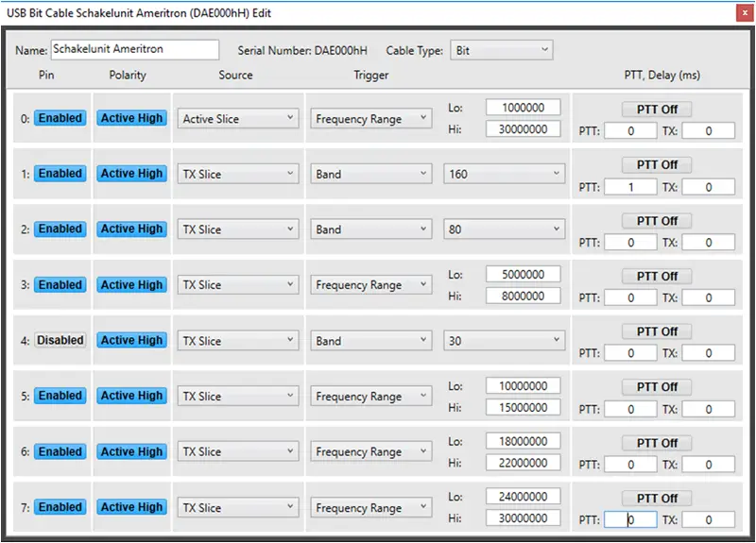Enable pin 4 via the Disabled button
This screenshot has width=756, height=543.
(60, 340)
